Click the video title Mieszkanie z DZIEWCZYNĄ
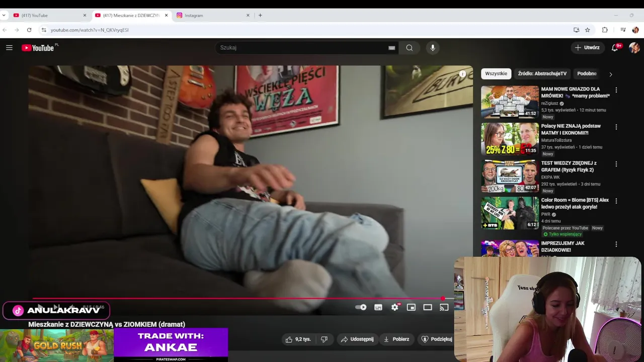 click(107, 325)
